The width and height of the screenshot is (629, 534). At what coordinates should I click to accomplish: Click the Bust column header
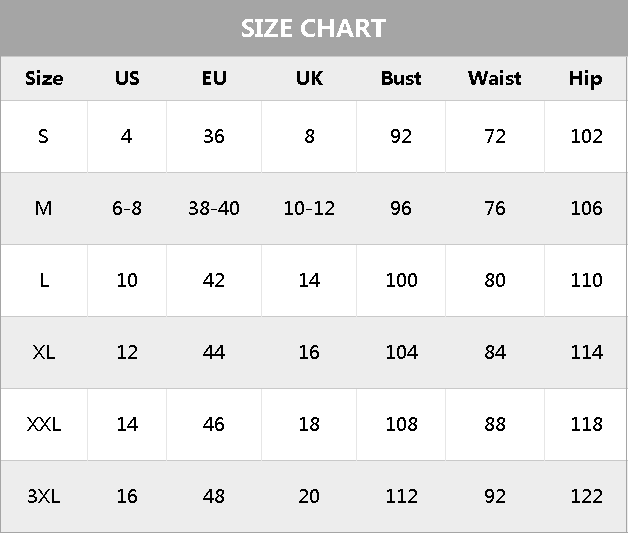tap(401, 78)
